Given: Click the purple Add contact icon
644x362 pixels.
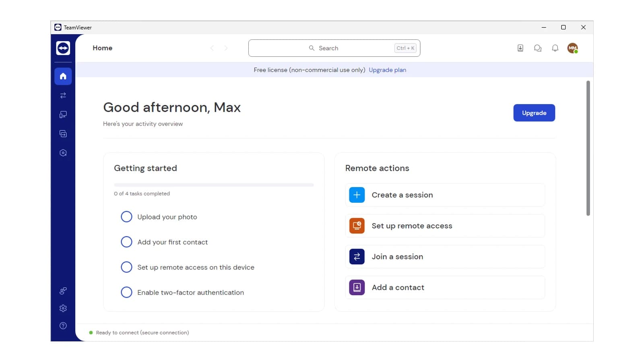Looking at the screenshot, I should tap(357, 288).
